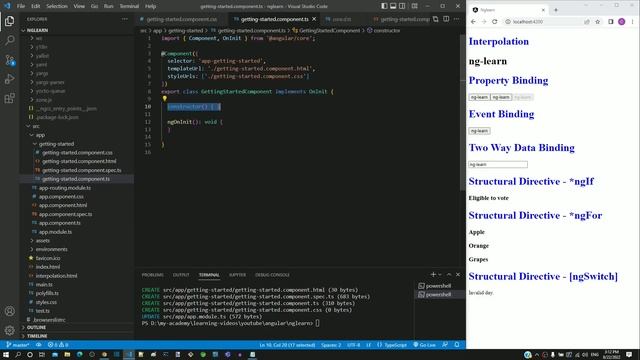Open getting-started.component.html in Explorer
Screen dimensions: 640x360
point(79,161)
